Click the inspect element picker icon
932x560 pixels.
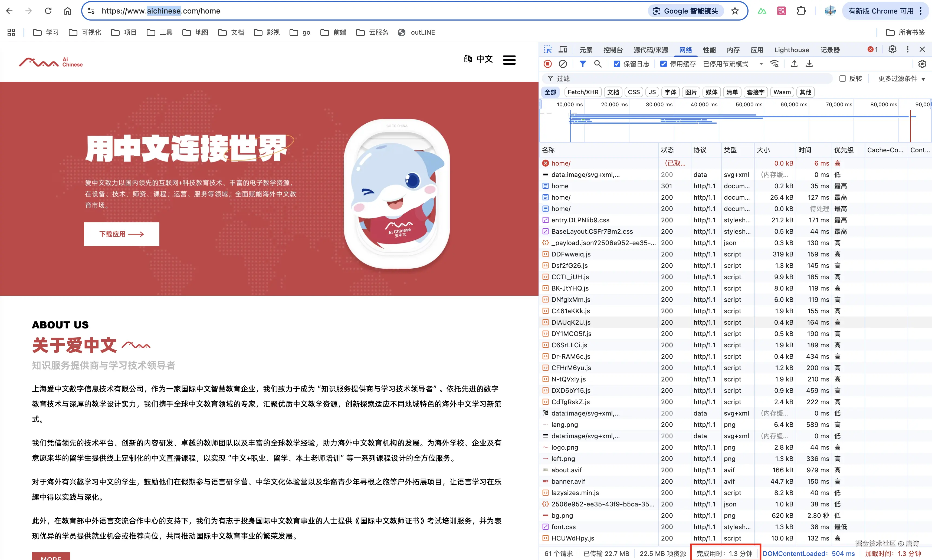pyautogui.click(x=547, y=50)
